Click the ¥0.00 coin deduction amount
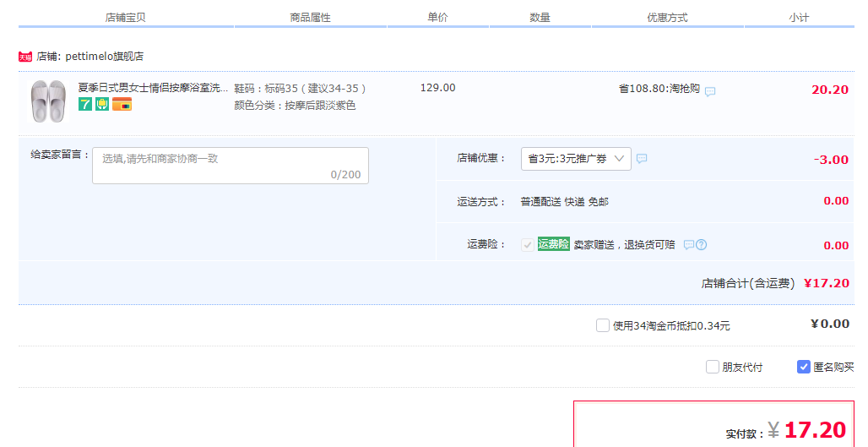Image resolution: width=868 pixels, height=447 pixels. 830,324
